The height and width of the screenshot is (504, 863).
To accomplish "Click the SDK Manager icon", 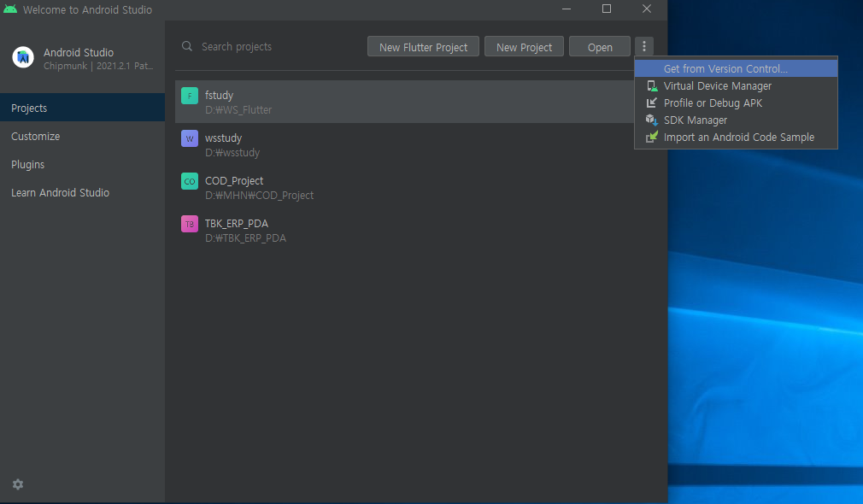I will click(652, 120).
